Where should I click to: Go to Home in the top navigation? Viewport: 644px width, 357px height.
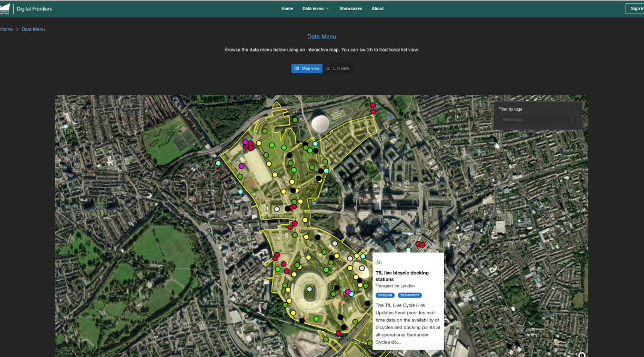click(287, 8)
